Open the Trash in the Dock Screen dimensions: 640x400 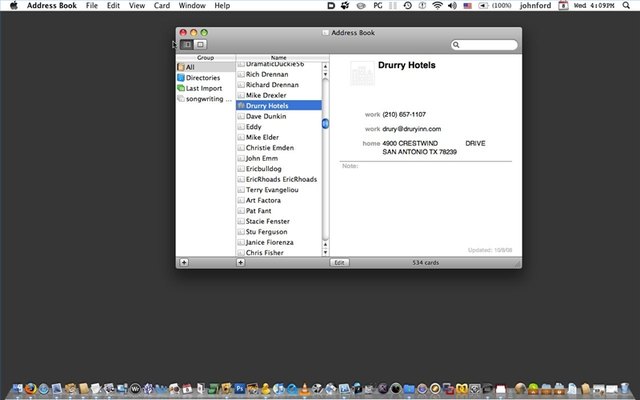click(x=624, y=388)
